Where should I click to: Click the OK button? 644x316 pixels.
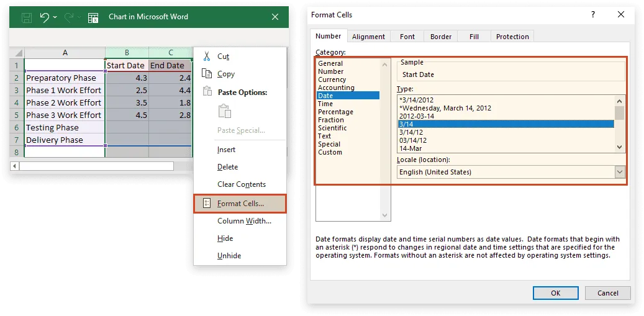click(555, 293)
